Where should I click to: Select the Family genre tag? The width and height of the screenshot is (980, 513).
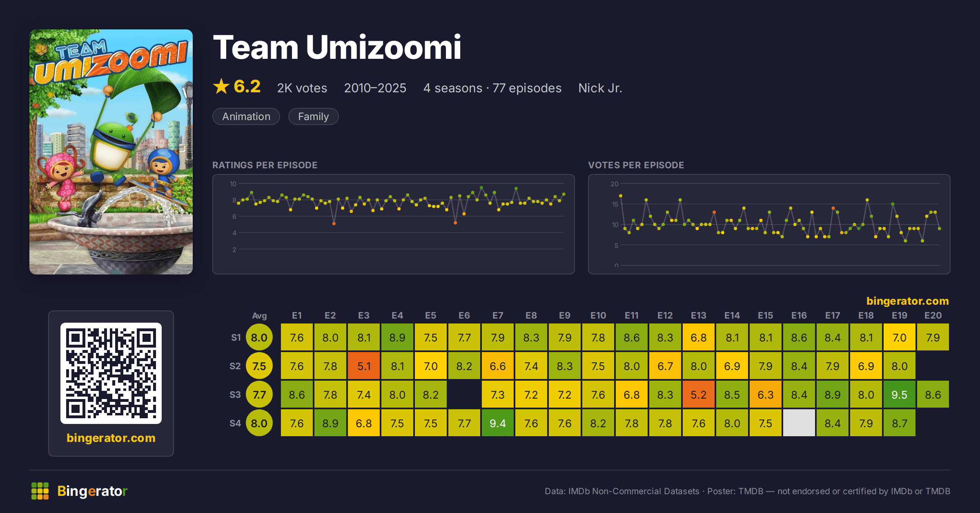coord(313,116)
